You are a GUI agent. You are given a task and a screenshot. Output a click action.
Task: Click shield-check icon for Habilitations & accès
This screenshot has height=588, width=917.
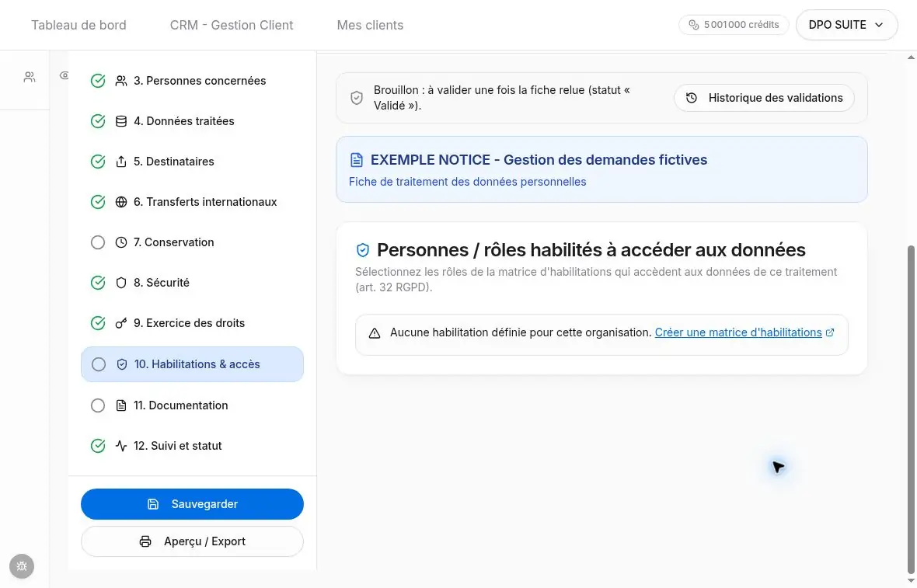tap(122, 364)
